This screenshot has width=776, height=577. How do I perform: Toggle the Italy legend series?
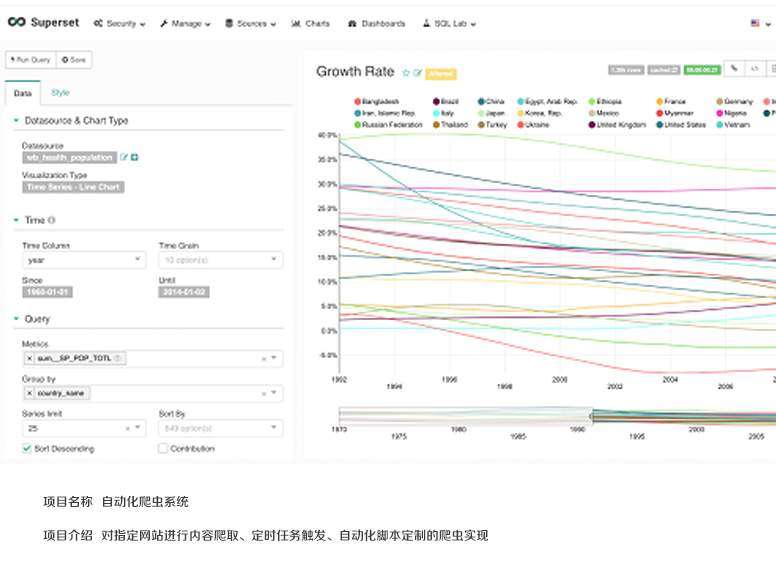coord(443,113)
